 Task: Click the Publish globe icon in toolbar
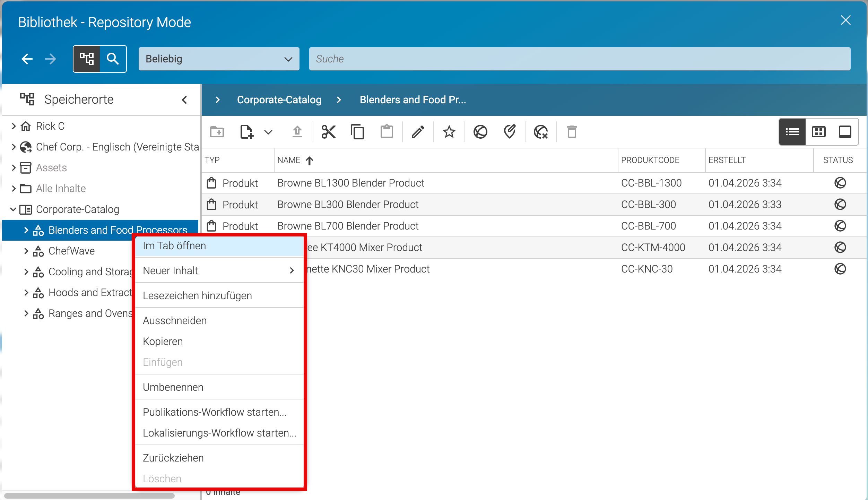pyautogui.click(x=480, y=132)
